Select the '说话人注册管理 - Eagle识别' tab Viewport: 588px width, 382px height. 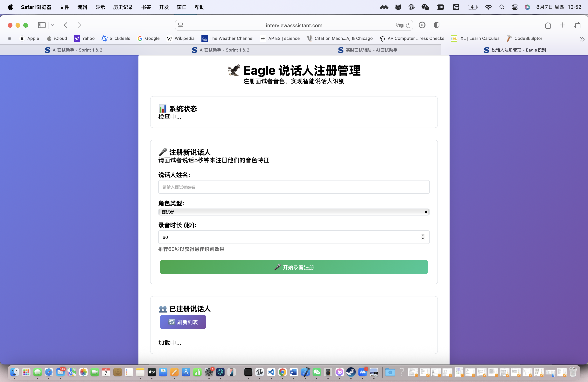515,50
